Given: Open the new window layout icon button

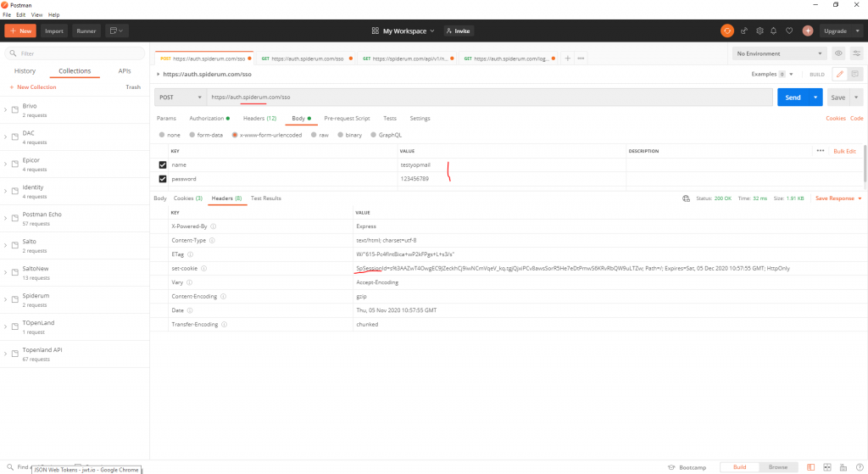Looking at the screenshot, I should pos(116,31).
